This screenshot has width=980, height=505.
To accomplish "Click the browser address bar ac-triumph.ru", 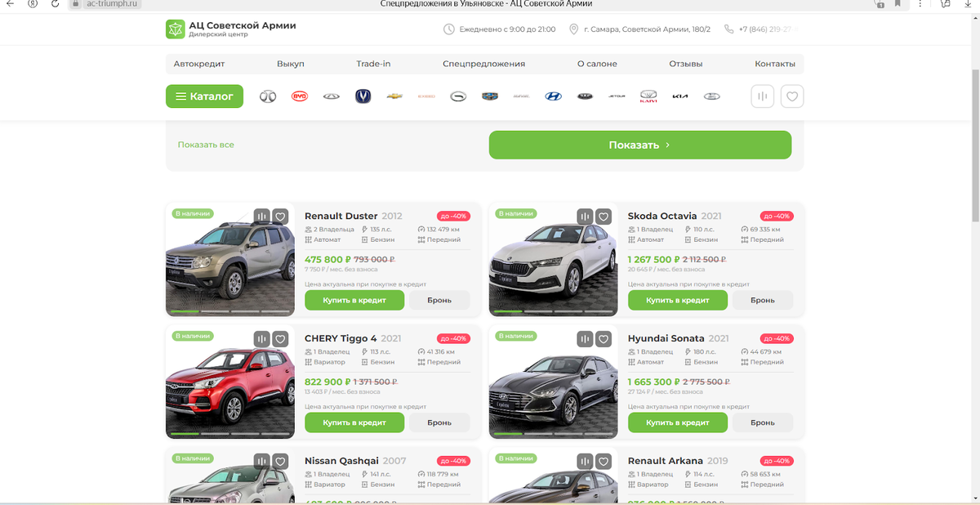I will coord(113,4).
